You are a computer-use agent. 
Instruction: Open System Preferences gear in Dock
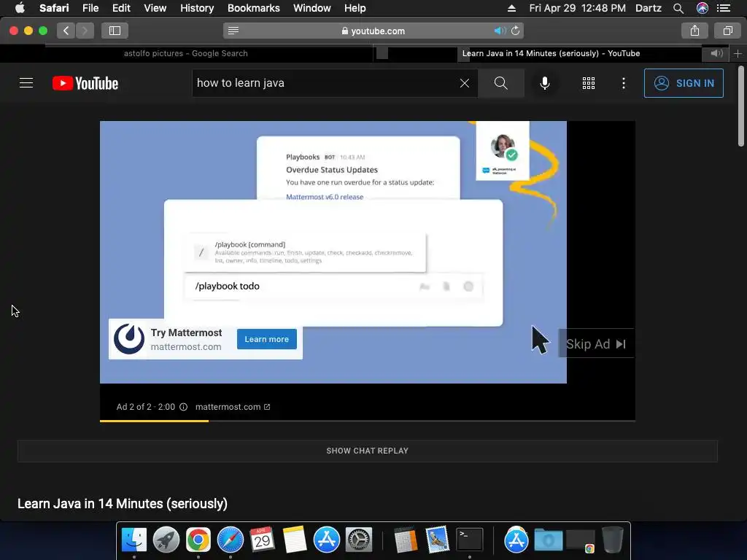click(x=358, y=540)
